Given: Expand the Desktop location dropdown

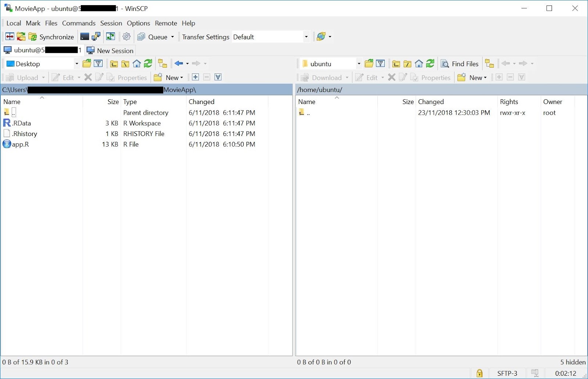Looking at the screenshot, I should [76, 64].
